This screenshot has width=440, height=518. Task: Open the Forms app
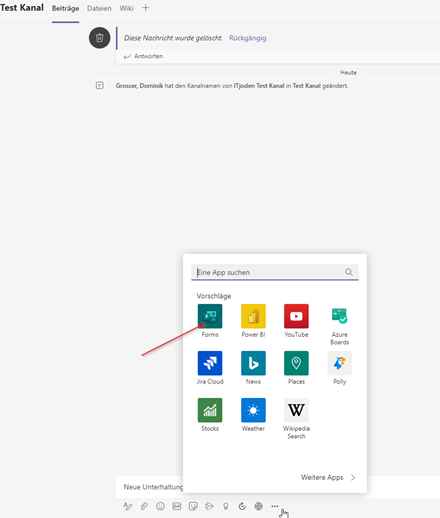click(210, 316)
